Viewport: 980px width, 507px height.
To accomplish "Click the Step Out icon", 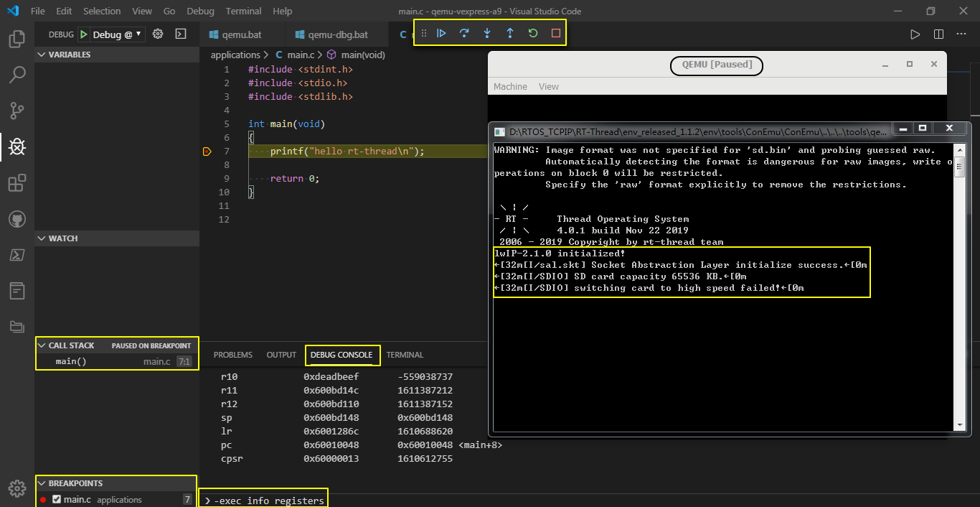I will 509,32.
